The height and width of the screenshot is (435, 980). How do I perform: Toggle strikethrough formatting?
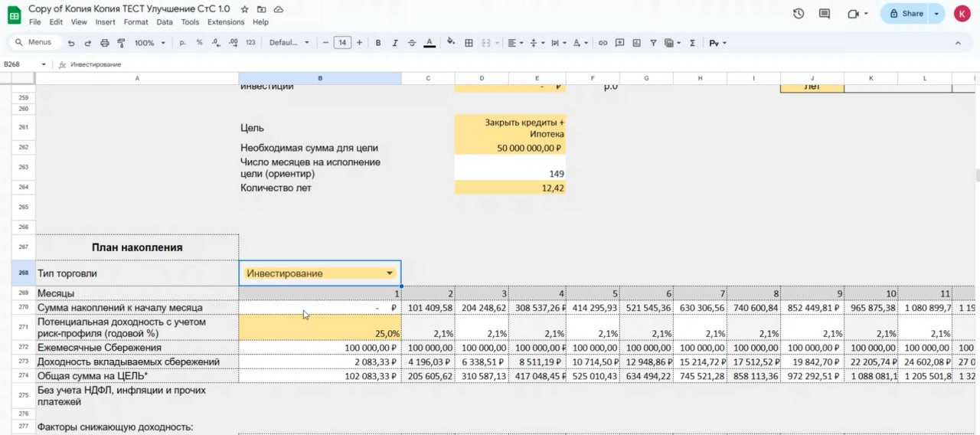coord(413,43)
